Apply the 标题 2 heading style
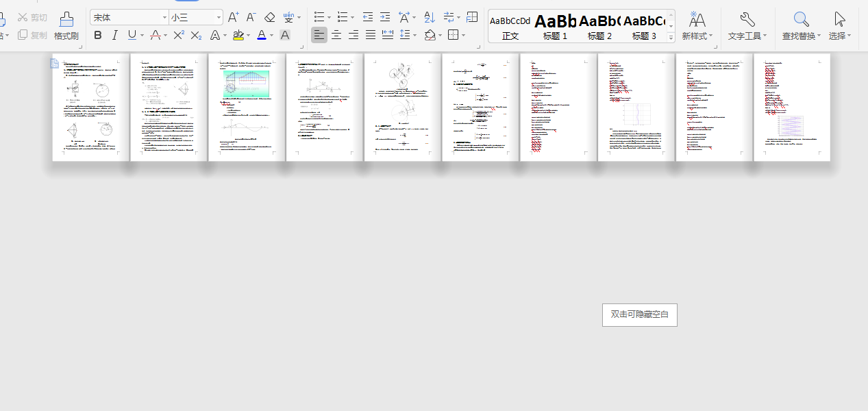This screenshot has width=868, height=411. pos(599,27)
